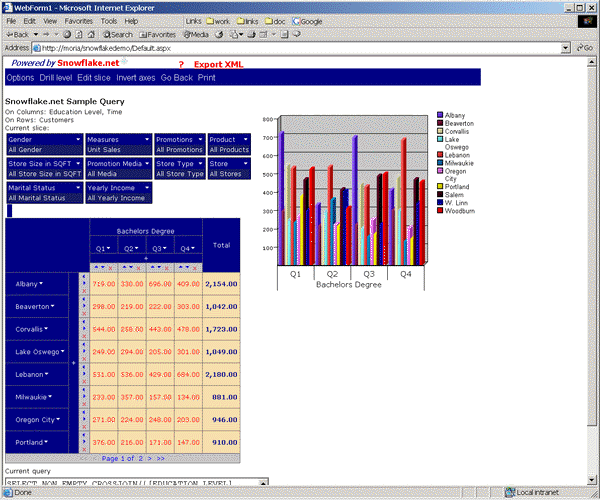Viewport: 600px width, 500px height.
Task: Open the Promotion Media dropdown
Action: [x=147, y=163]
